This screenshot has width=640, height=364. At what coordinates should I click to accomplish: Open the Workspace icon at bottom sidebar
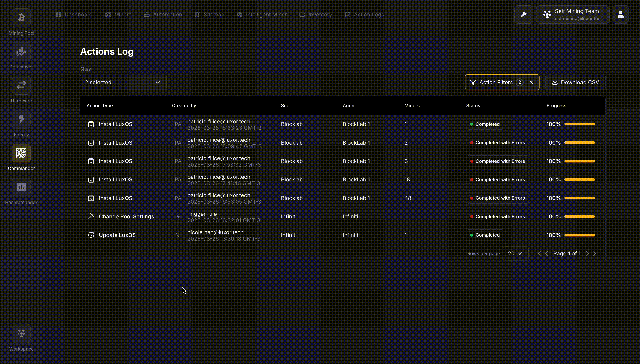click(x=21, y=333)
